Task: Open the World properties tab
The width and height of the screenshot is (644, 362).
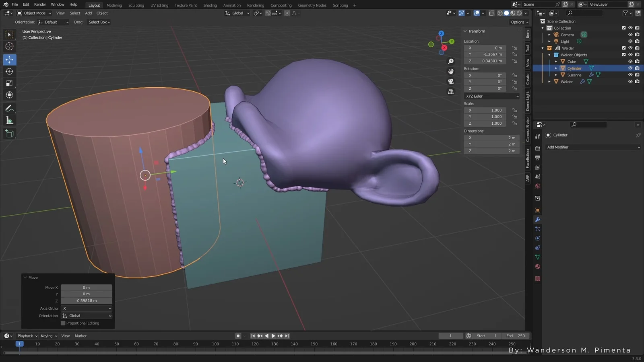Action: tap(537, 186)
